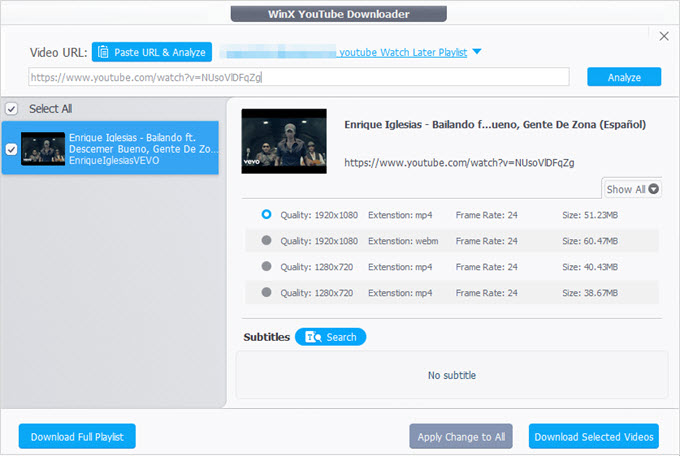Click Apply Change to All
Image resolution: width=680 pixels, height=456 pixels.
461,436
